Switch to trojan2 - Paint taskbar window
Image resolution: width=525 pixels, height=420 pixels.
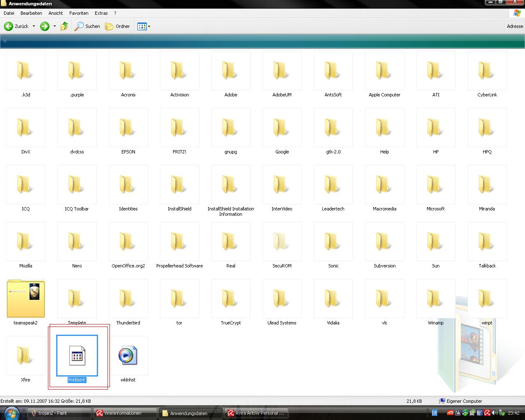(x=60, y=413)
